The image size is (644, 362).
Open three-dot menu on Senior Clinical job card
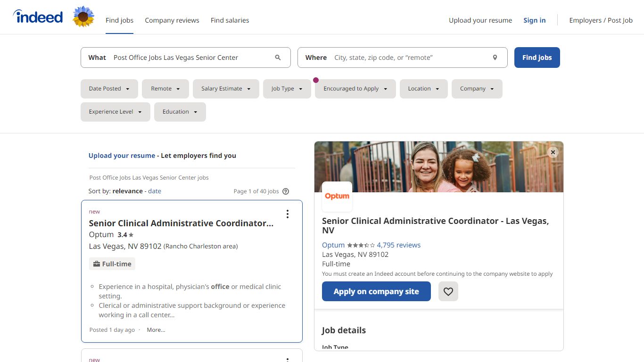pyautogui.click(x=288, y=214)
